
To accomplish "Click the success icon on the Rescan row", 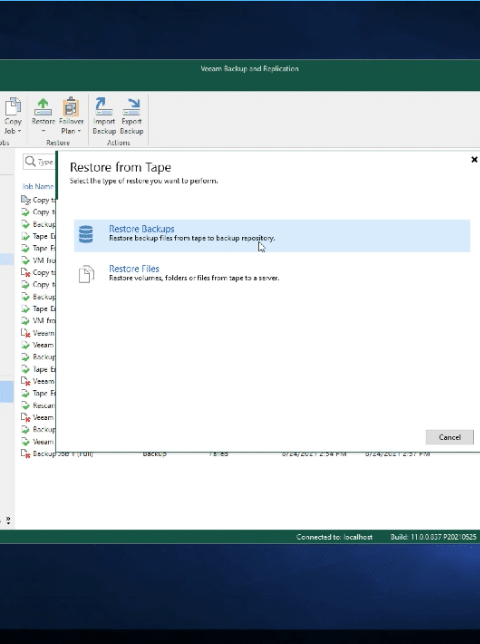I will click(25, 406).
